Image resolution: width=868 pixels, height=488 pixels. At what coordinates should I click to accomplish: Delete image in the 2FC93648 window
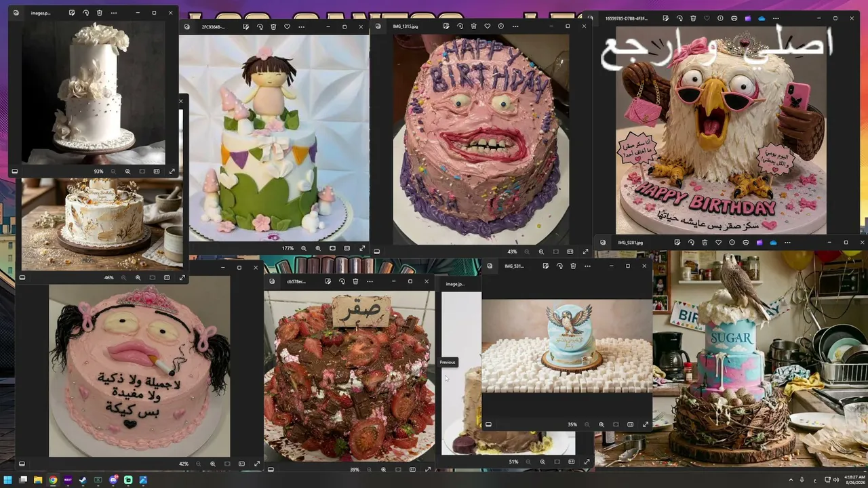(x=273, y=26)
